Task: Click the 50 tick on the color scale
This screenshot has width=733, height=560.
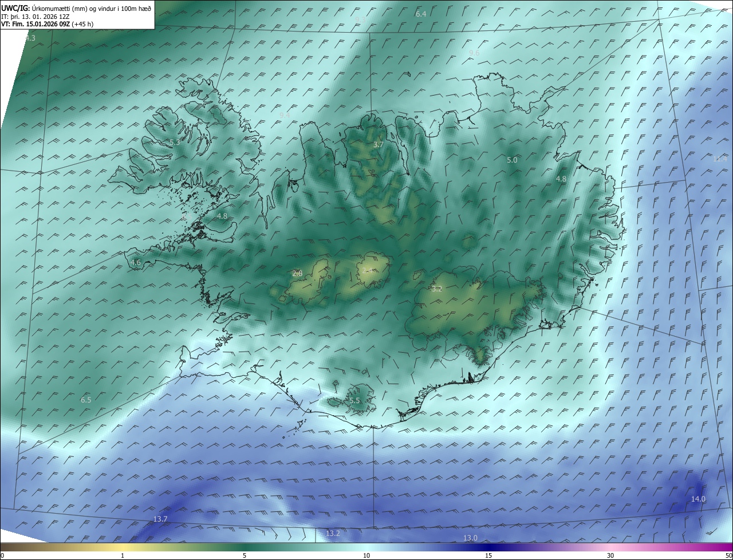Action: 728,555
